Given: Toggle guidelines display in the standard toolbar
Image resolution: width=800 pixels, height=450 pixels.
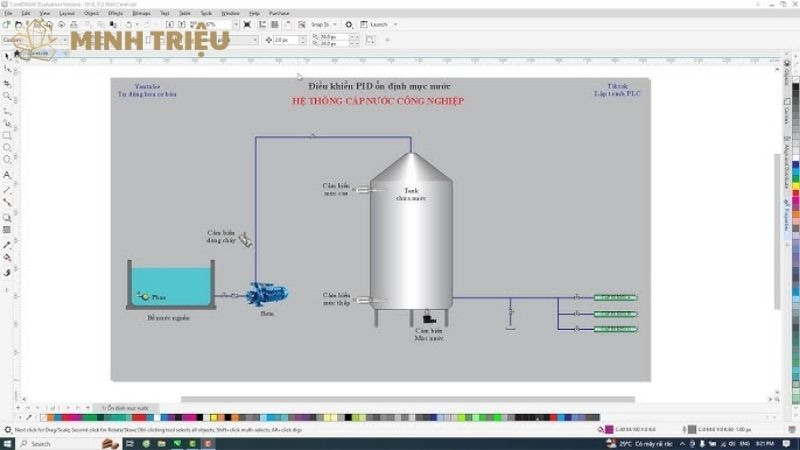Looking at the screenshot, I should click(290, 24).
